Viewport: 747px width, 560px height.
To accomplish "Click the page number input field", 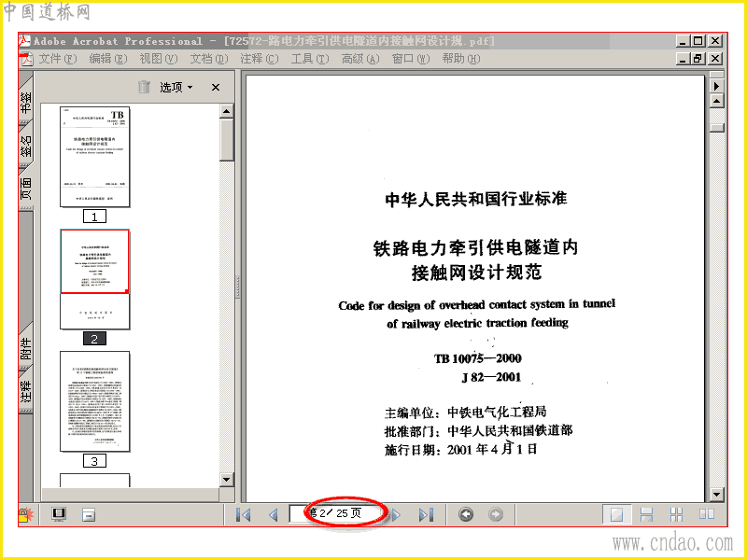I will [x=337, y=513].
